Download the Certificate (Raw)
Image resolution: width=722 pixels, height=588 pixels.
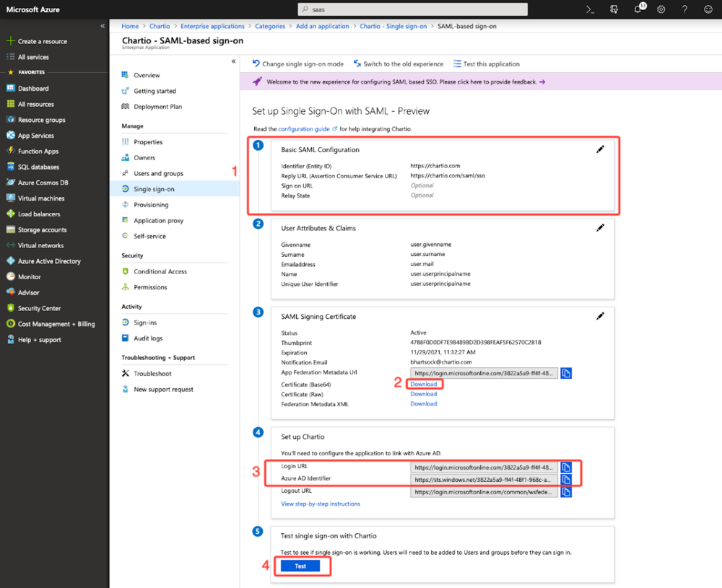pyautogui.click(x=424, y=394)
